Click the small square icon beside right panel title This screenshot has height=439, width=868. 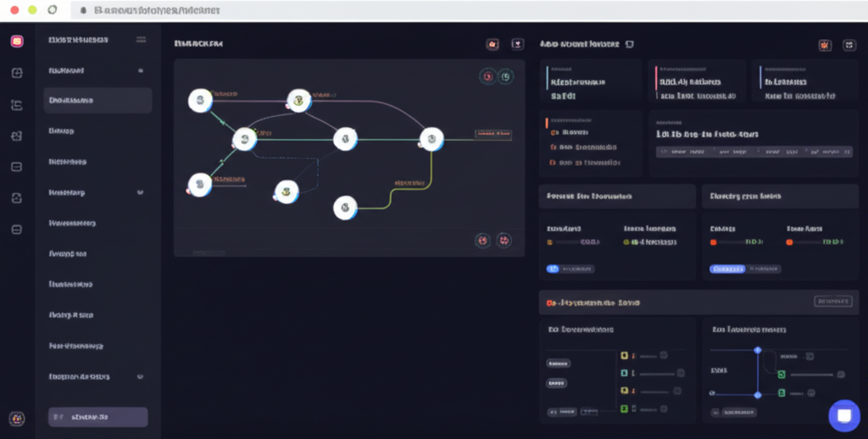click(629, 43)
